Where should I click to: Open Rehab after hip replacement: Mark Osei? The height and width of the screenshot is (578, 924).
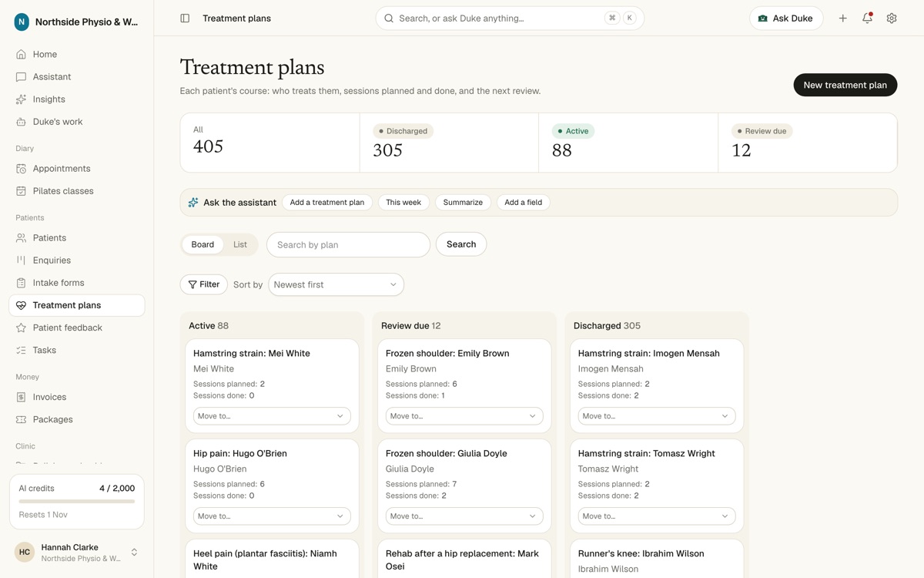[464, 560]
